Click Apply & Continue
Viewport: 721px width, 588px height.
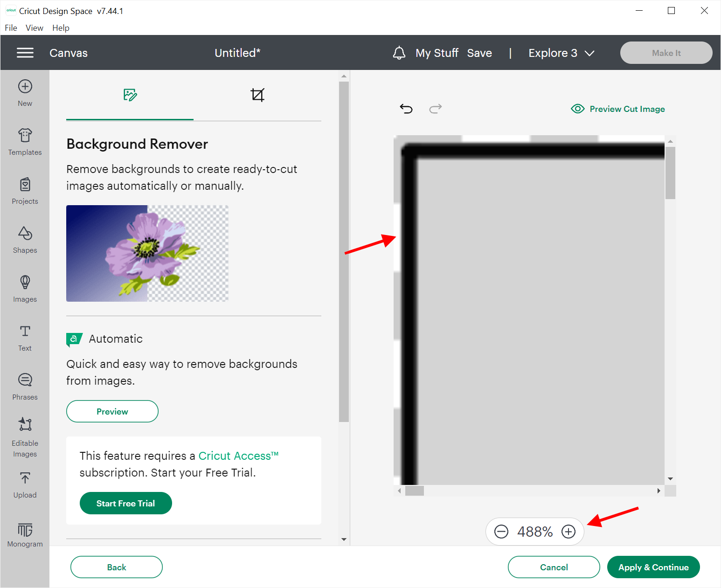(653, 567)
